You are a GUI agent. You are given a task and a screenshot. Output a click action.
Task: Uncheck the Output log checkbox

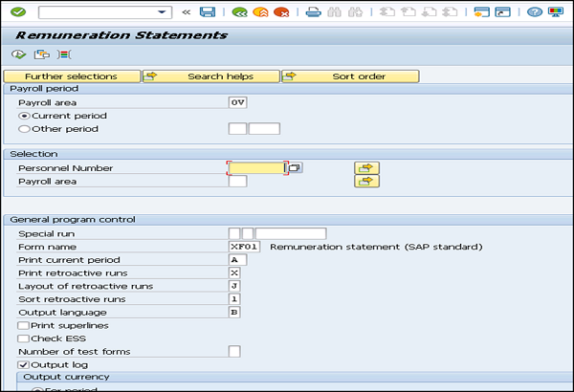[23, 364]
